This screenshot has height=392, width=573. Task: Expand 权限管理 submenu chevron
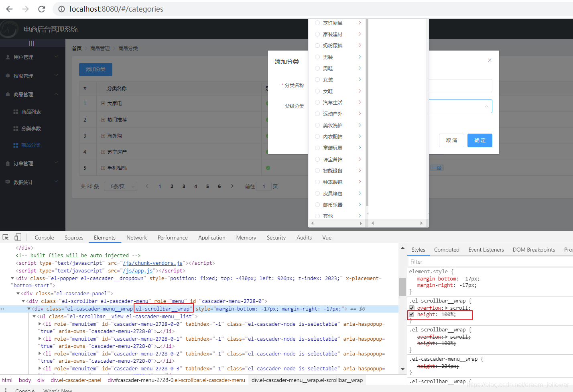56,75
